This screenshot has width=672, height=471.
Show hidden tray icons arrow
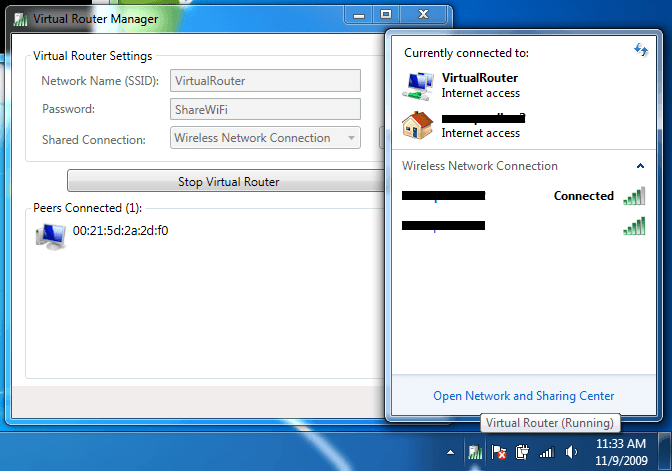[453, 452]
